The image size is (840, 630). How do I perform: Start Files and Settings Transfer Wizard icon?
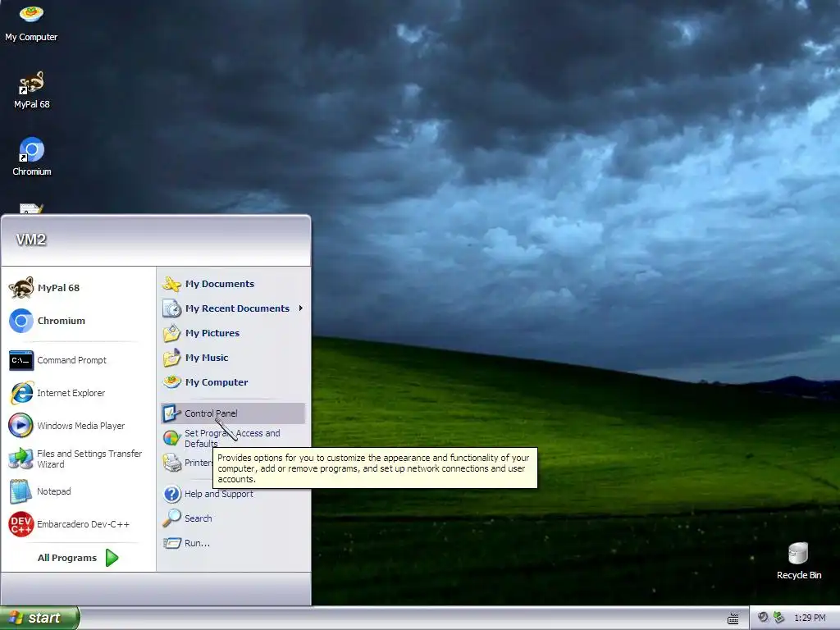(21, 459)
